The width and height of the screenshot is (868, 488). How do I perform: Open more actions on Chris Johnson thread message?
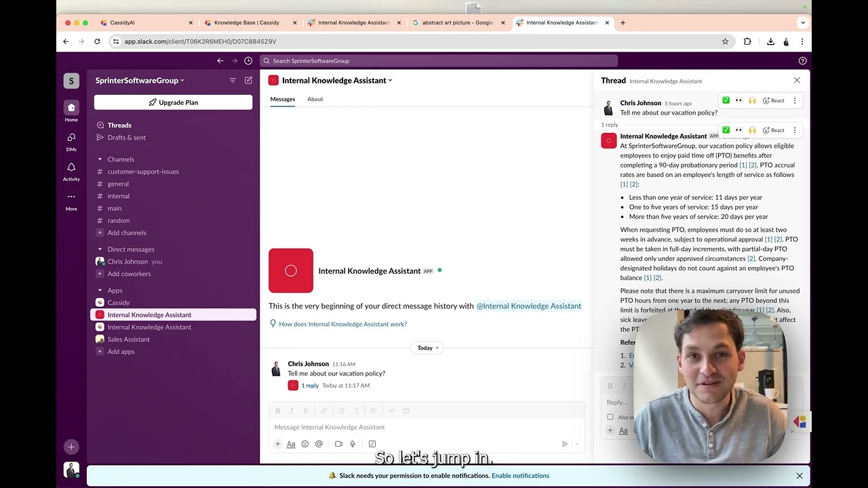(x=795, y=100)
